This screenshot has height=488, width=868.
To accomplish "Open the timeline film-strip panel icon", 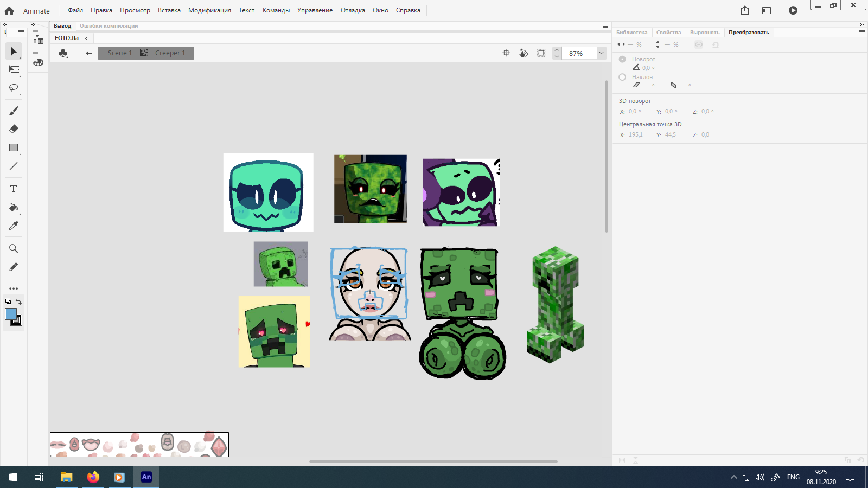I will [x=38, y=41].
